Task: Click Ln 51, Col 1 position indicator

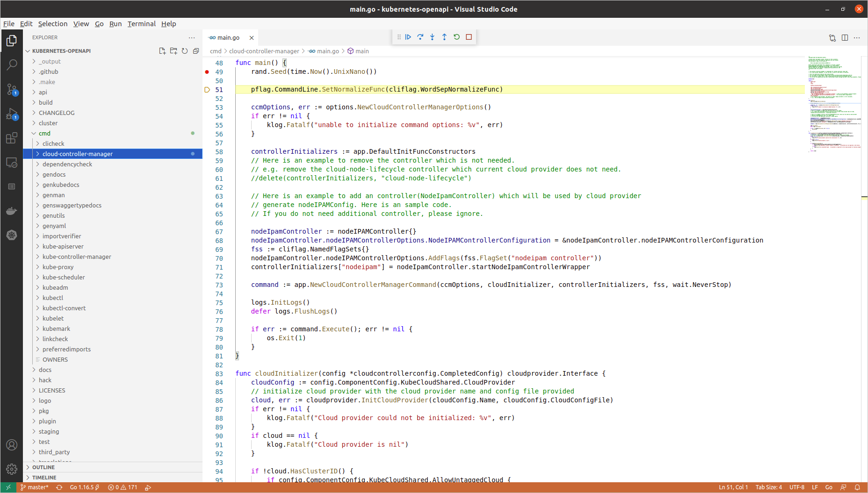Action: click(x=733, y=487)
